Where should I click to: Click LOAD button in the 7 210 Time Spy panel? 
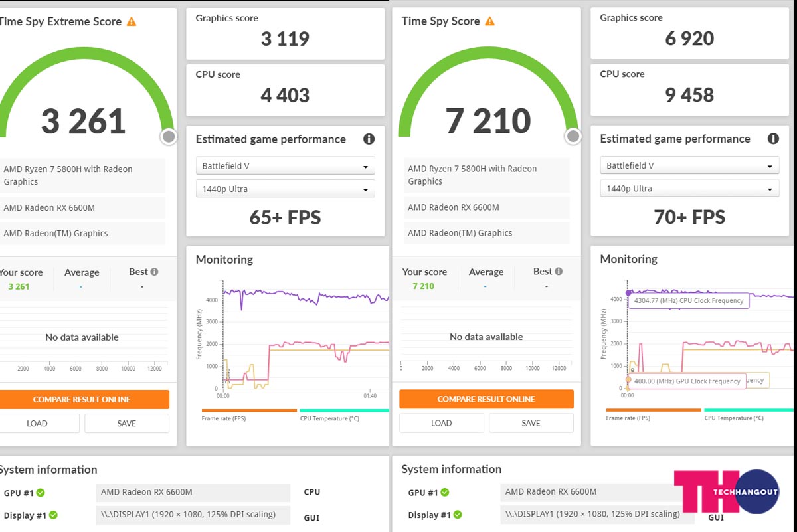point(442,423)
